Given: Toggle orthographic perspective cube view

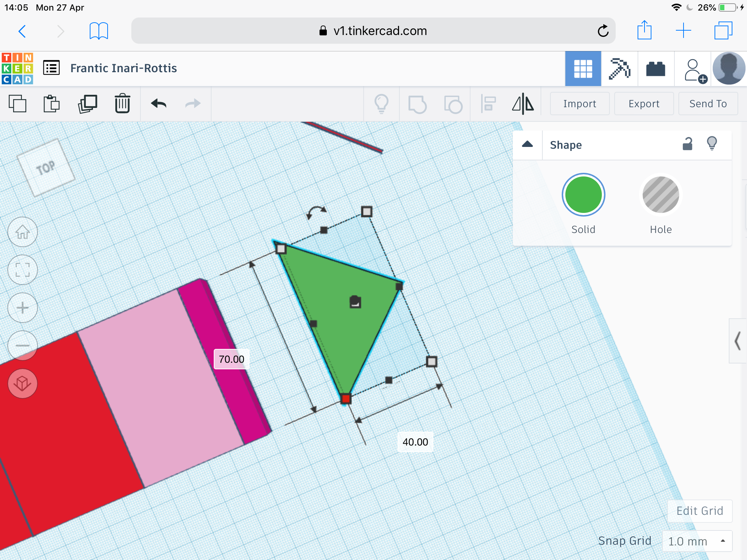Looking at the screenshot, I should click(23, 384).
